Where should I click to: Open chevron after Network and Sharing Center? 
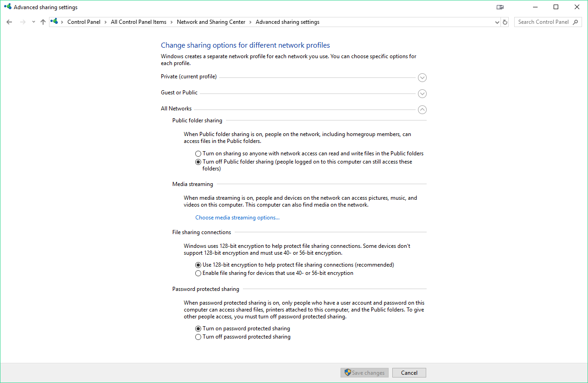click(250, 22)
